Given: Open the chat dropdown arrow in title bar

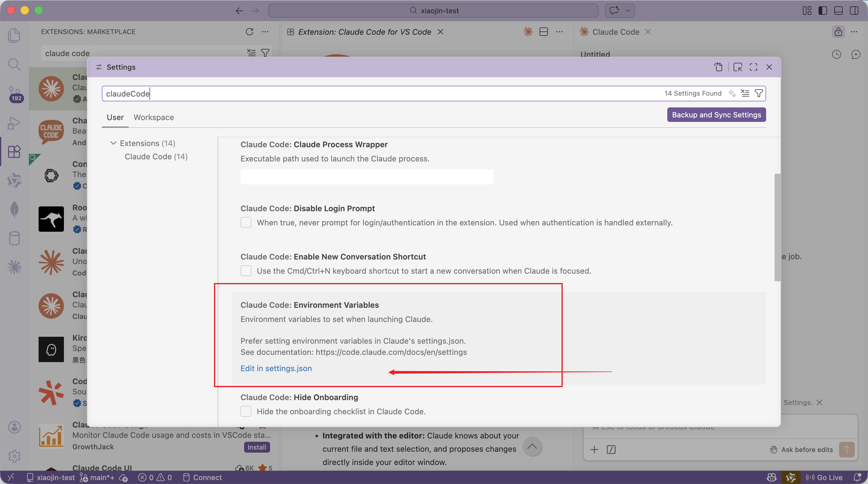Looking at the screenshot, I should [628, 11].
